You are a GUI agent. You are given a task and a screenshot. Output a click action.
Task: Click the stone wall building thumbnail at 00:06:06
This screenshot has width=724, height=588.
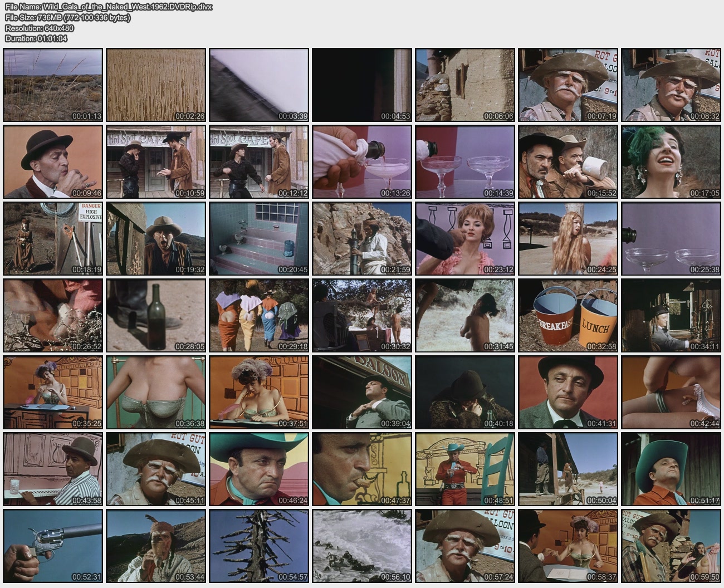pos(465,85)
